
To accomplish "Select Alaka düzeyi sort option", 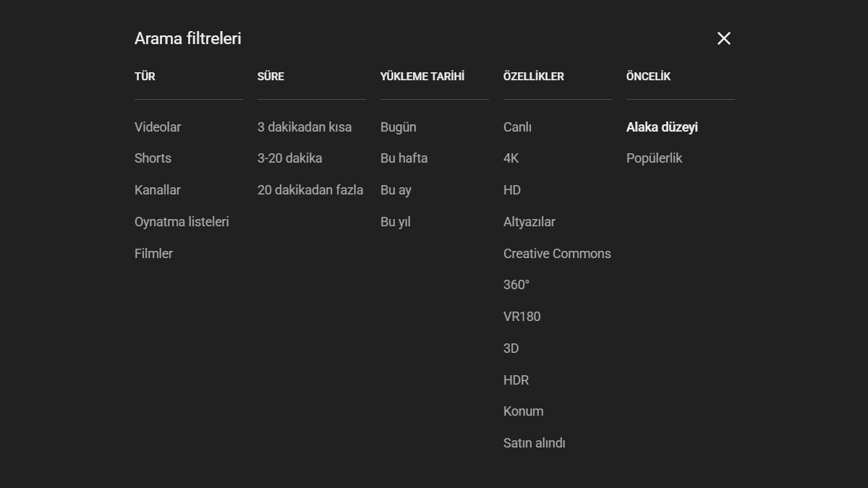I will pyautogui.click(x=662, y=127).
